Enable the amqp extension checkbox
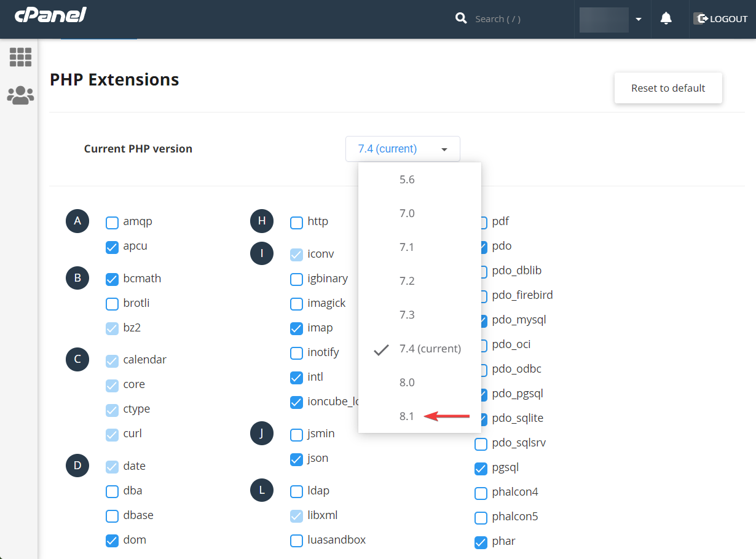This screenshot has width=756, height=559. pos(112,223)
